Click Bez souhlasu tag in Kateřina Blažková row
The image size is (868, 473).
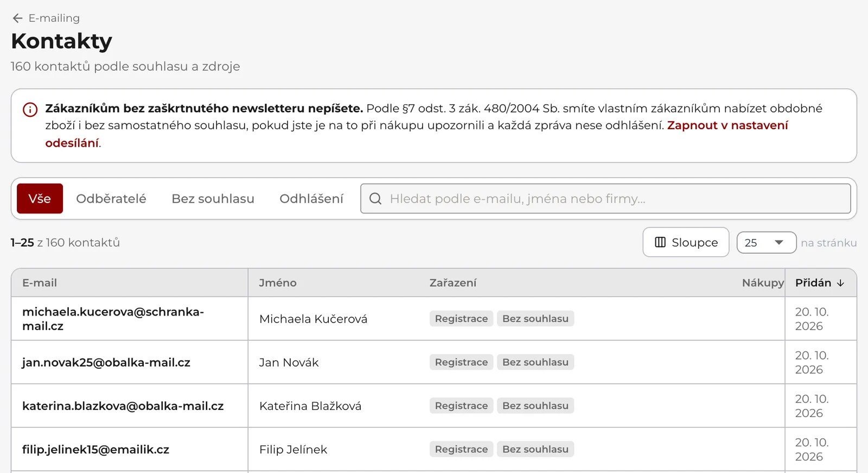click(535, 406)
